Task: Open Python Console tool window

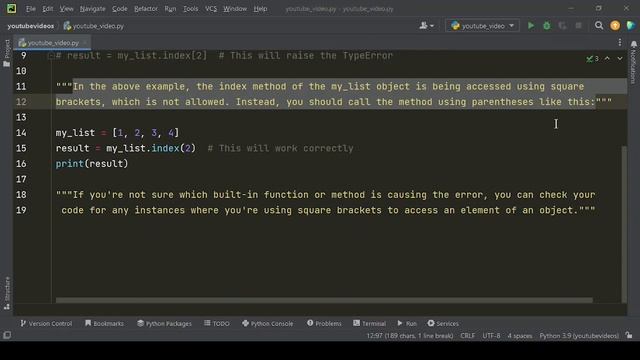Action: click(x=267, y=323)
